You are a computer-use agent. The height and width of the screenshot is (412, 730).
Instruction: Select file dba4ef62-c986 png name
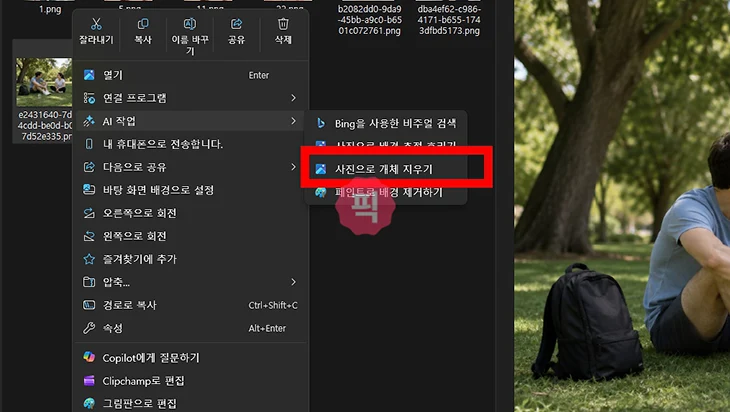tap(449, 20)
